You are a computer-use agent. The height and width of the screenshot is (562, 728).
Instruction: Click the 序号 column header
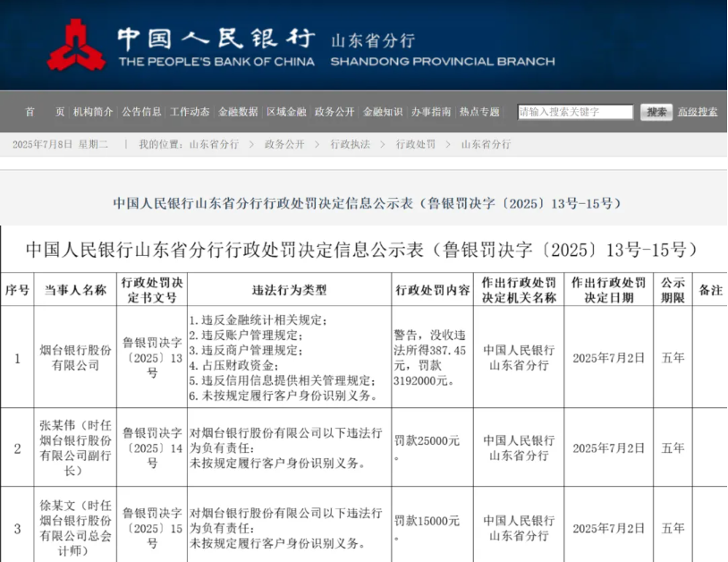coord(17,290)
